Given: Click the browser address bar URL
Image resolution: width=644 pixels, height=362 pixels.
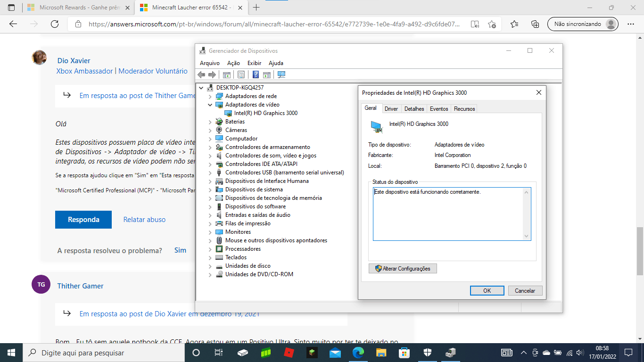Looking at the screenshot, I should click(274, 24).
